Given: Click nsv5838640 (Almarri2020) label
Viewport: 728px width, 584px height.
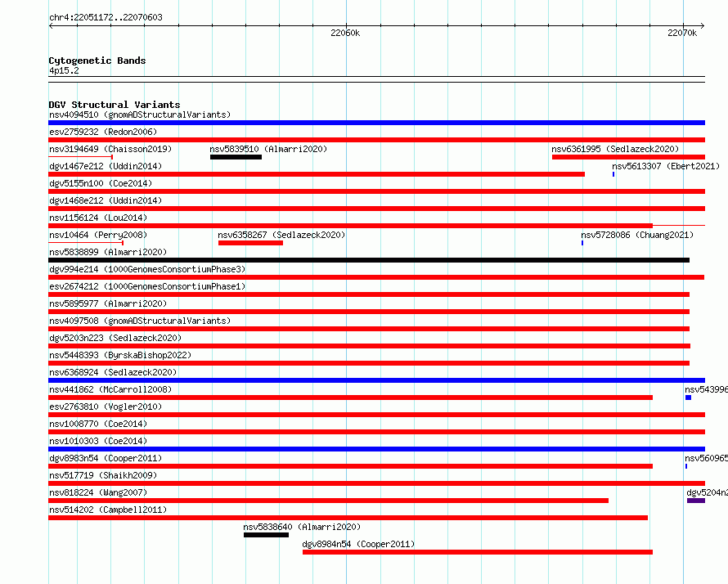Looking at the screenshot, I should coord(302,527).
